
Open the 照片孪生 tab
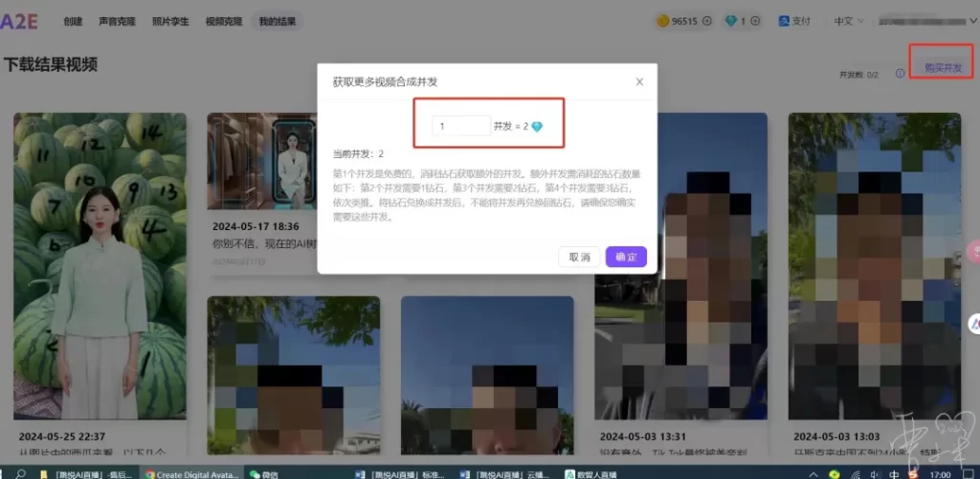pyautogui.click(x=170, y=21)
